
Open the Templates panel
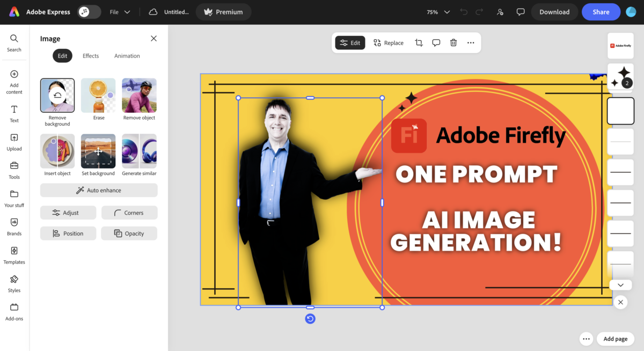pos(14,255)
